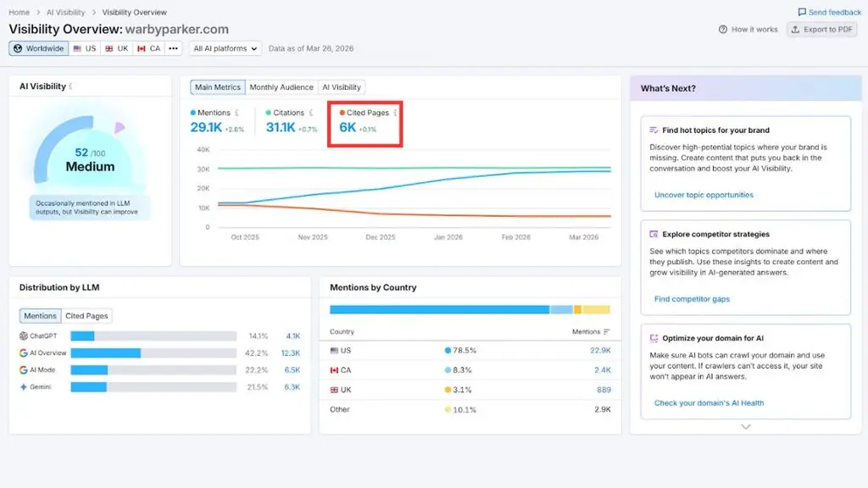868x488 pixels.
Task: Click the UK flag in Mentions by Country table
Action: coord(334,390)
